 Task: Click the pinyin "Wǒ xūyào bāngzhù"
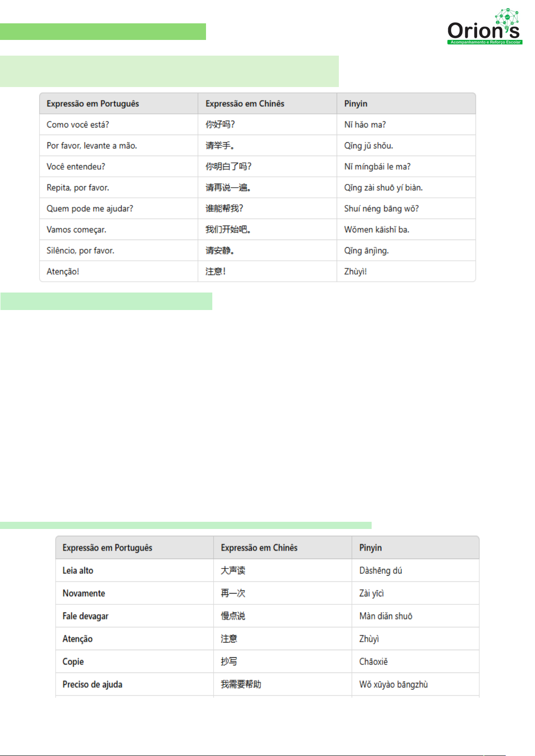(393, 685)
